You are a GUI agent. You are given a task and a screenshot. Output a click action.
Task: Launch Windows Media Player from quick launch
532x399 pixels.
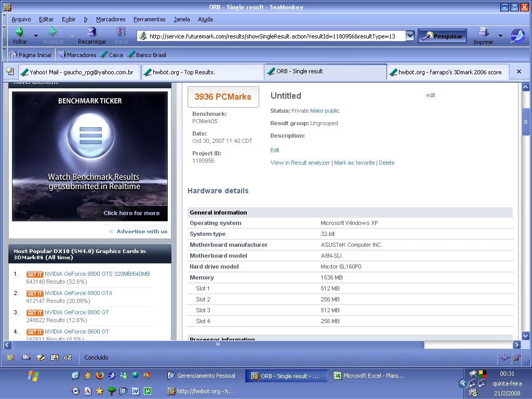76,391
